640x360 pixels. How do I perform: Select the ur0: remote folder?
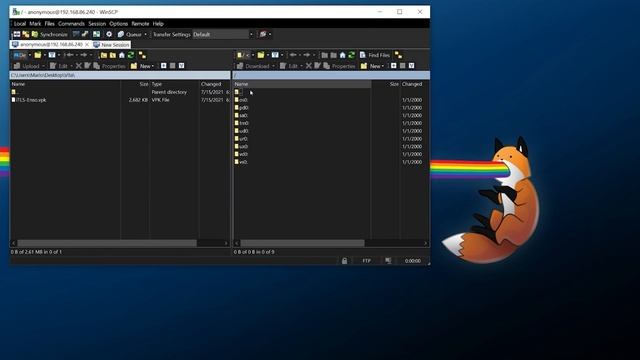(241, 138)
